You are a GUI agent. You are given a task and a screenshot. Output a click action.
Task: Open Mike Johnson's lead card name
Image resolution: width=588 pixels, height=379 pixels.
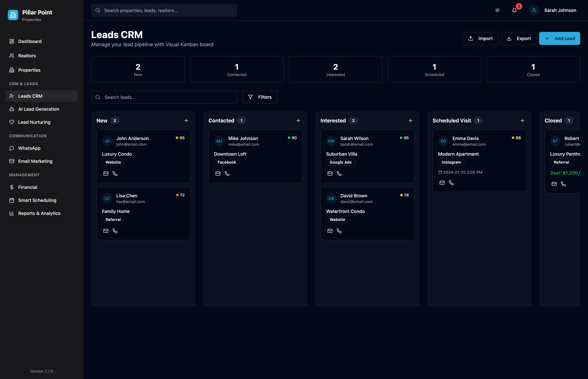click(x=243, y=138)
